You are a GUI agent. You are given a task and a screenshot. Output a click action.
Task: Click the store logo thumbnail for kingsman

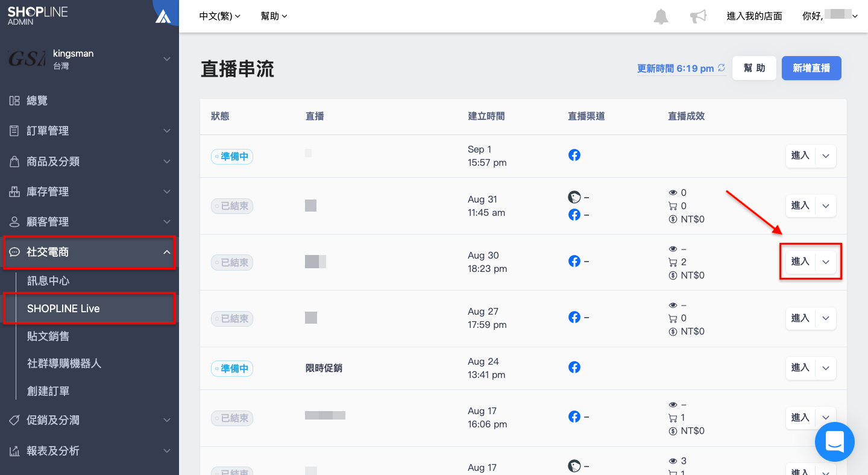point(27,58)
